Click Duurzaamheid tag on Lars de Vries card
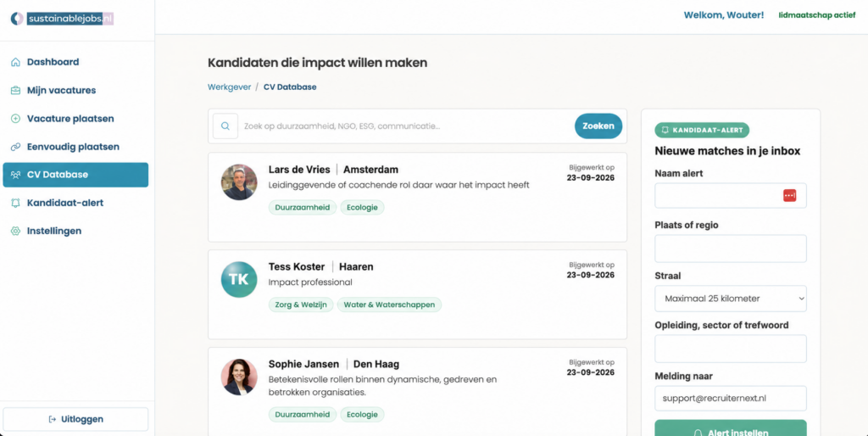The height and width of the screenshot is (436, 868). click(x=303, y=208)
